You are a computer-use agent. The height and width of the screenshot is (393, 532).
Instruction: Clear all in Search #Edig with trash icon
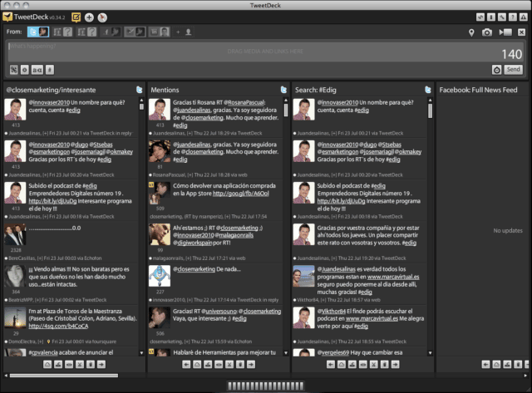coord(384,365)
